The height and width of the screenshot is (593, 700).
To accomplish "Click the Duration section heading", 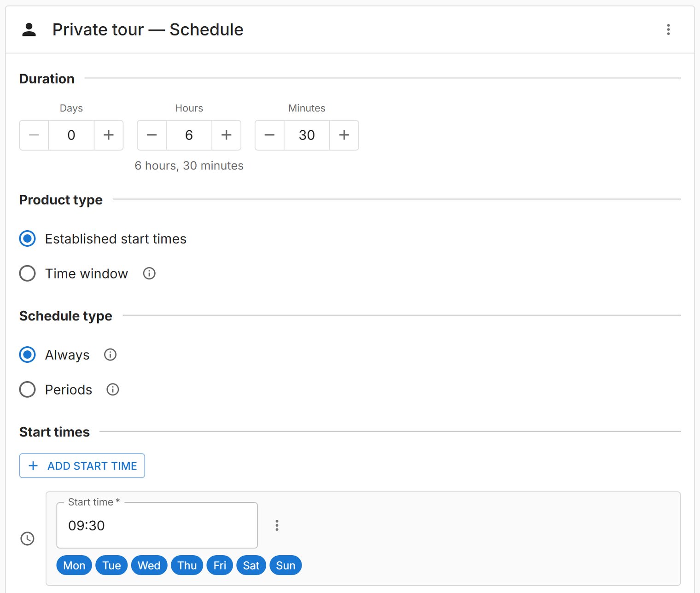I will (x=47, y=79).
